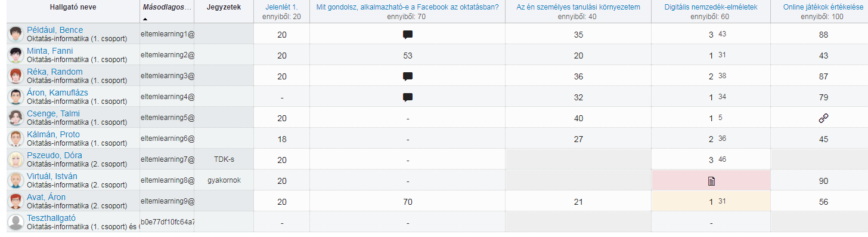The width and height of the screenshot is (868, 237).
Task: Click Avat, Áron's yellow highlighted grade cell
Action: point(711,202)
